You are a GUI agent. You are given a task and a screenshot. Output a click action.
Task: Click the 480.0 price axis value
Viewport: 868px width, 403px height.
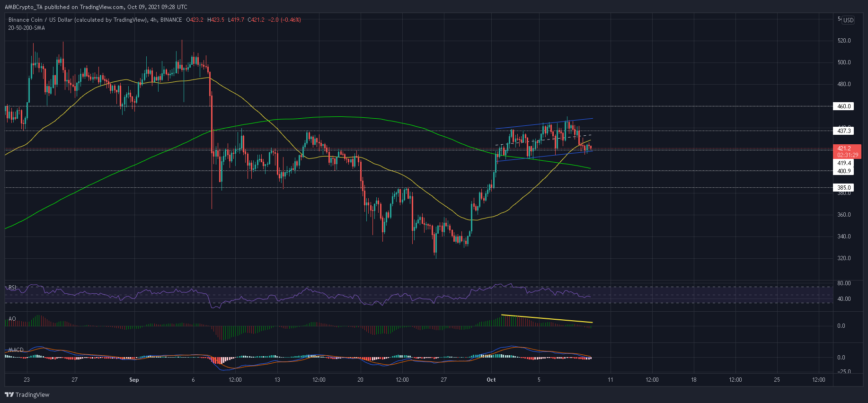click(x=844, y=84)
